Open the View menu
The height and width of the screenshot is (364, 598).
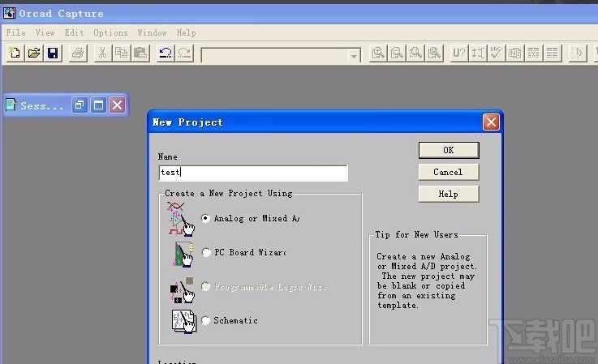(45, 32)
